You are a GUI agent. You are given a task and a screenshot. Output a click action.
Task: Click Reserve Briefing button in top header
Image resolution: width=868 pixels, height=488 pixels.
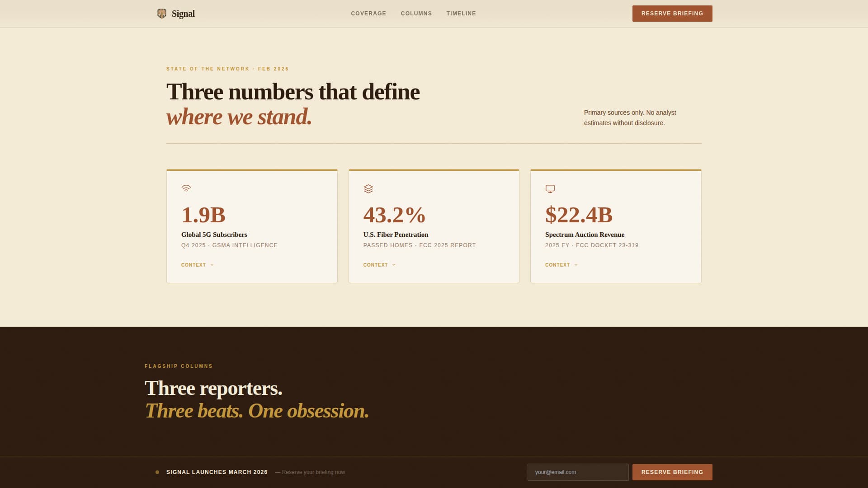point(672,14)
